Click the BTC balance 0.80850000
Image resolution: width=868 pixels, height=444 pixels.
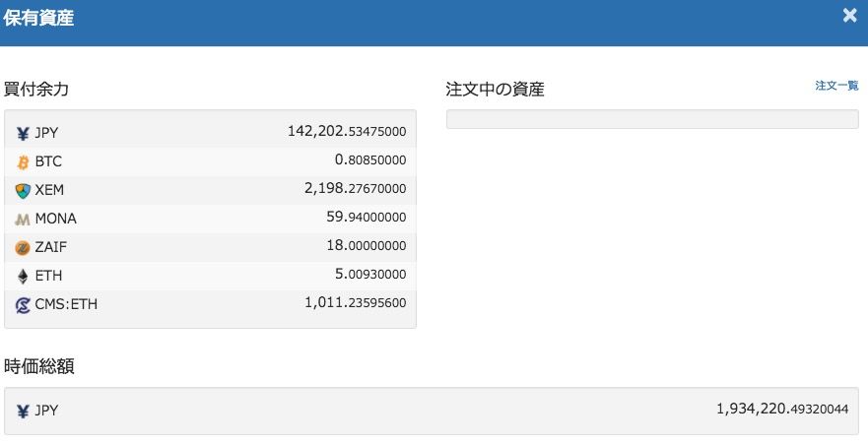(370, 160)
